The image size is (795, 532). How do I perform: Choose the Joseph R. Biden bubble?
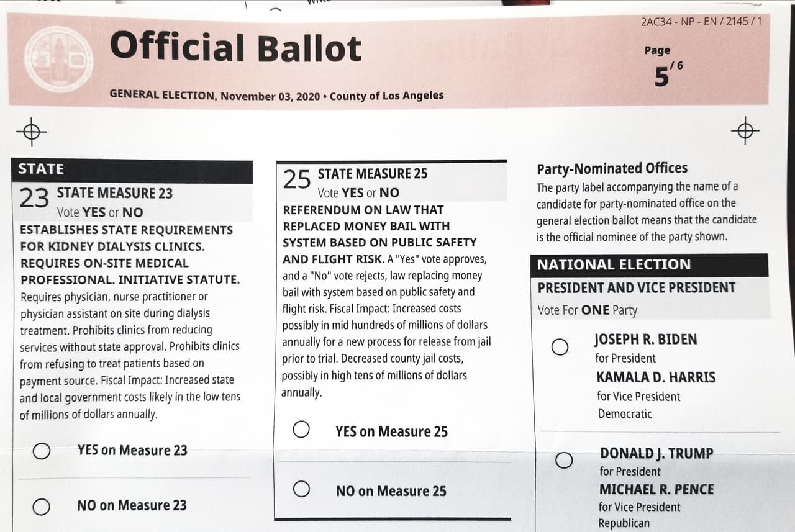(560, 347)
